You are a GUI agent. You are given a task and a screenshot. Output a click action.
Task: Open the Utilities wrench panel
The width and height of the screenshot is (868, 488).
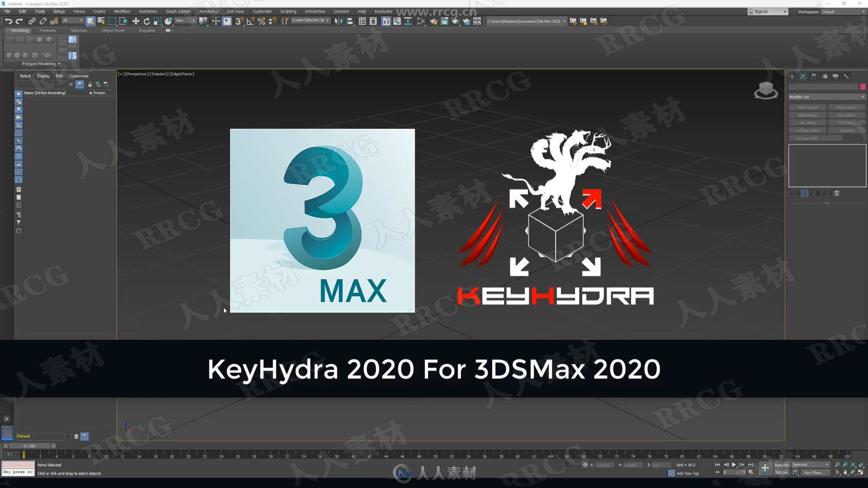[846, 76]
